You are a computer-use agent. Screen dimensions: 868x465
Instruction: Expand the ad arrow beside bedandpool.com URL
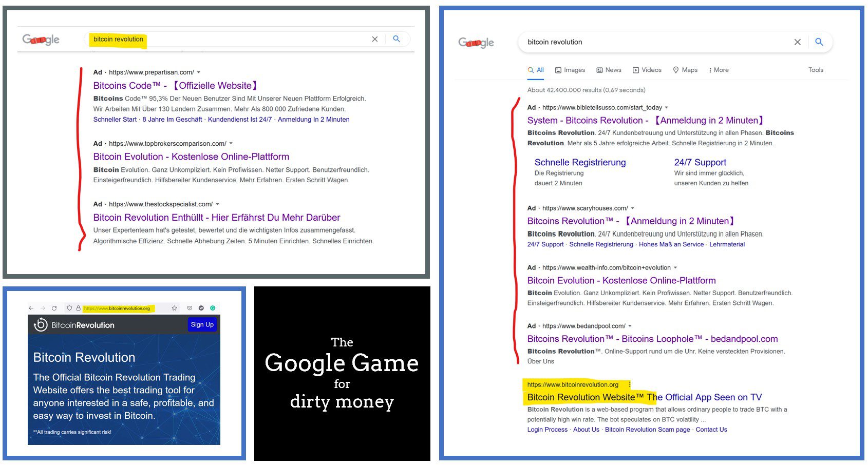pyautogui.click(x=630, y=326)
